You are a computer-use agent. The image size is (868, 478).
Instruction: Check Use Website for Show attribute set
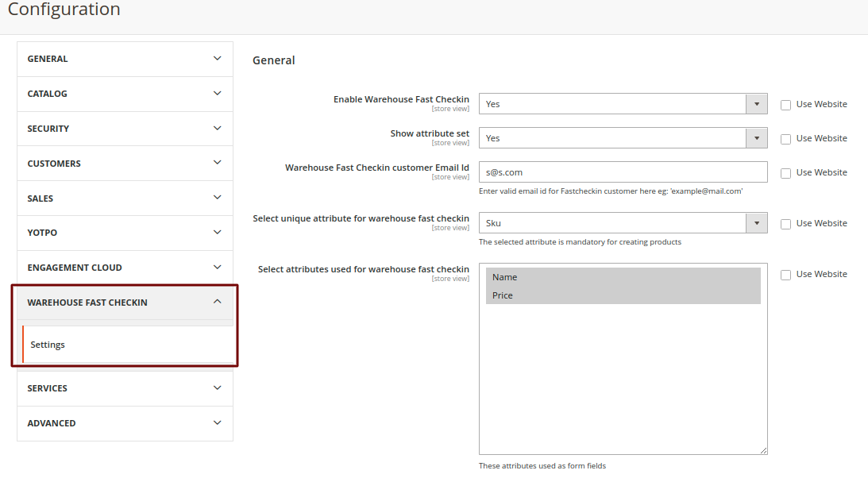(785, 139)
